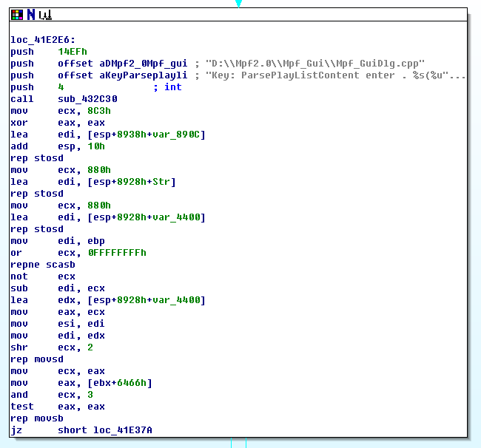Click the aKeyParseplayli offset name

[144, 75]
